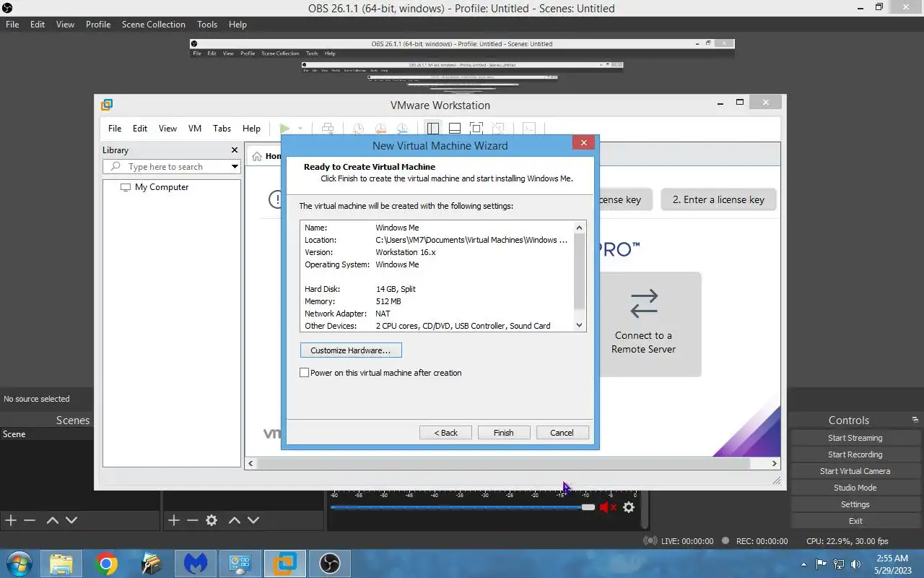Open File Explorer from the taskbar
This screenshot has height=578, width=924.
click(62, 564)
